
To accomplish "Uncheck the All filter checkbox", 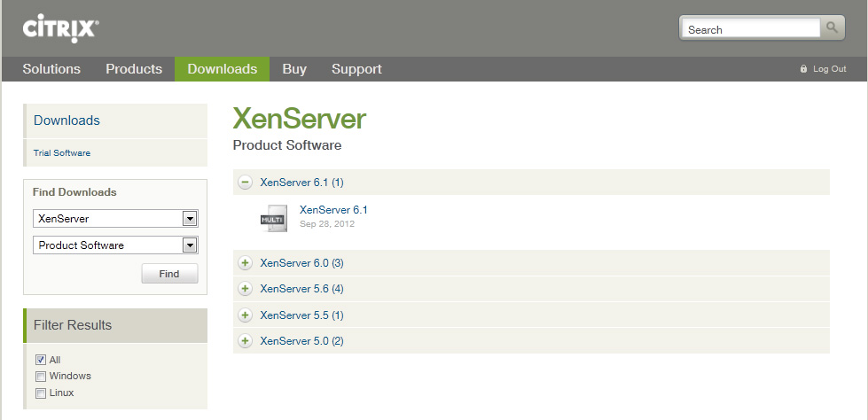I will click(41, 360).
